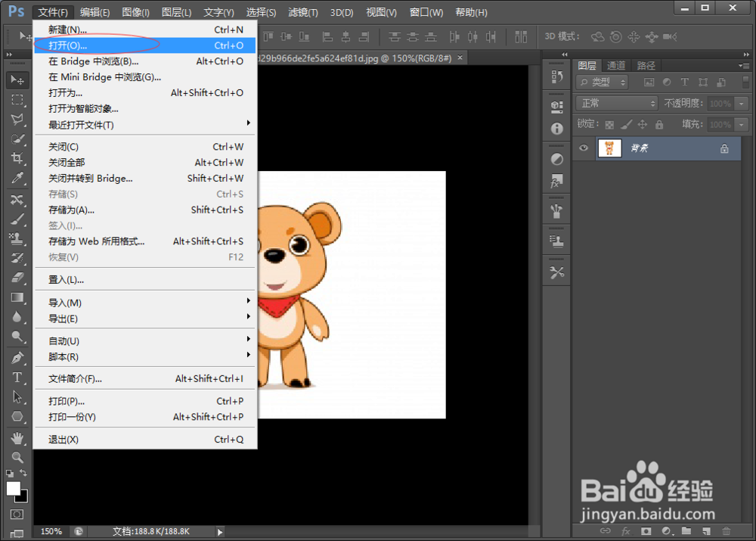
Task: Open the 滤镜(T) menu
Action: [x=303, y=12]
